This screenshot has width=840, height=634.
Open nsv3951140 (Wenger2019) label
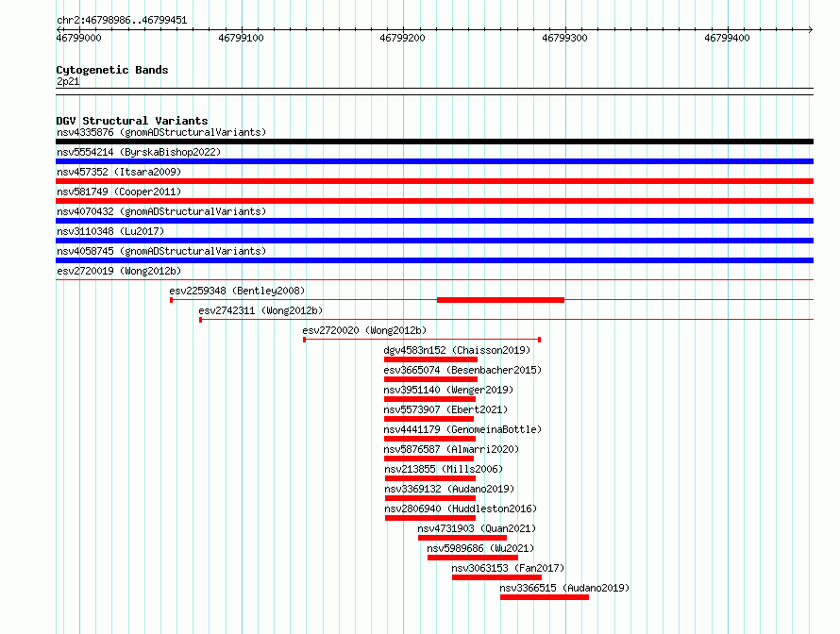point(448,390)
